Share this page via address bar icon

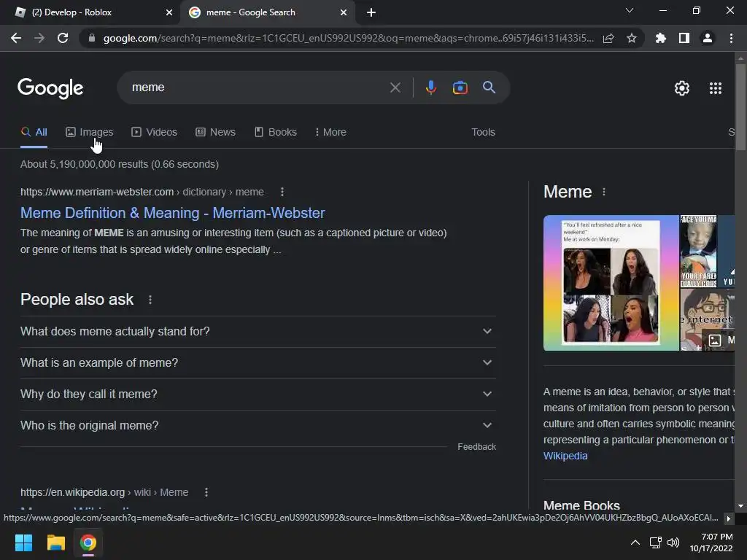pos(608,38)
